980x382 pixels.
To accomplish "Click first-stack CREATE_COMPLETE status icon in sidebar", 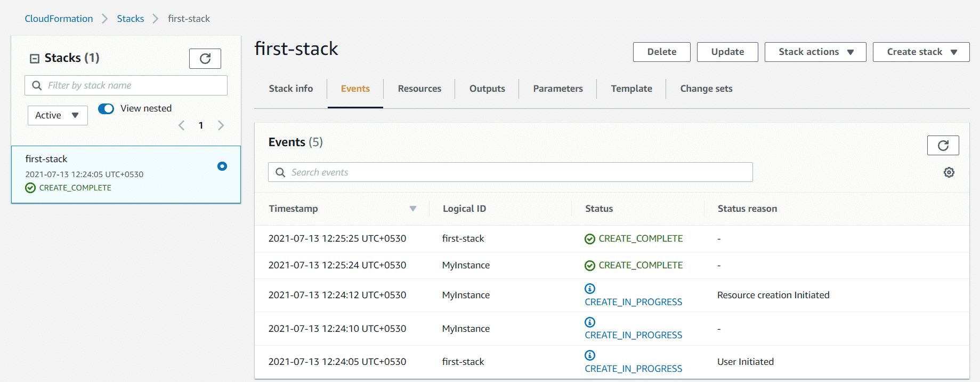I will click(x=30, y=188).
